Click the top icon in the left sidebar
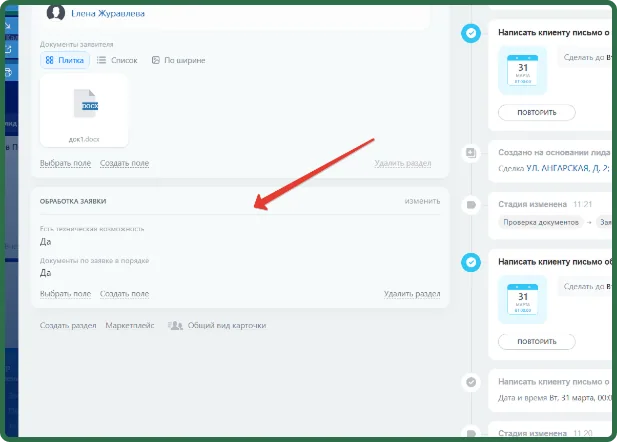Viewport: 617px width, 442px height. [9, 26]
